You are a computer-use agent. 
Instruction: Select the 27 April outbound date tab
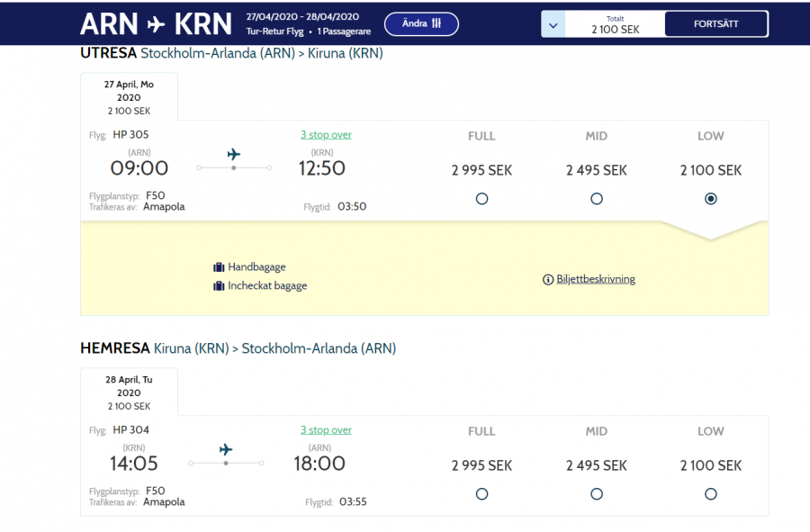point(130,97)
